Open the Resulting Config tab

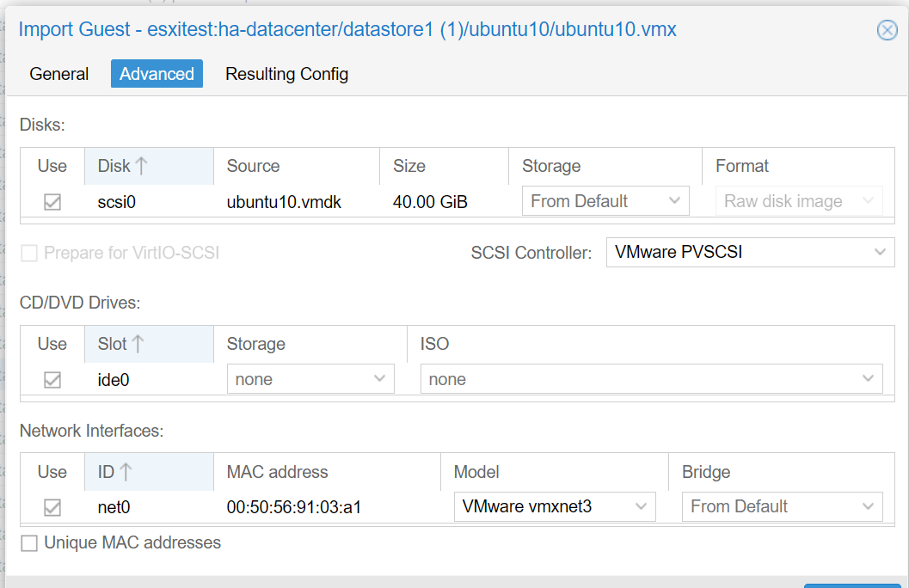[286, 74]
